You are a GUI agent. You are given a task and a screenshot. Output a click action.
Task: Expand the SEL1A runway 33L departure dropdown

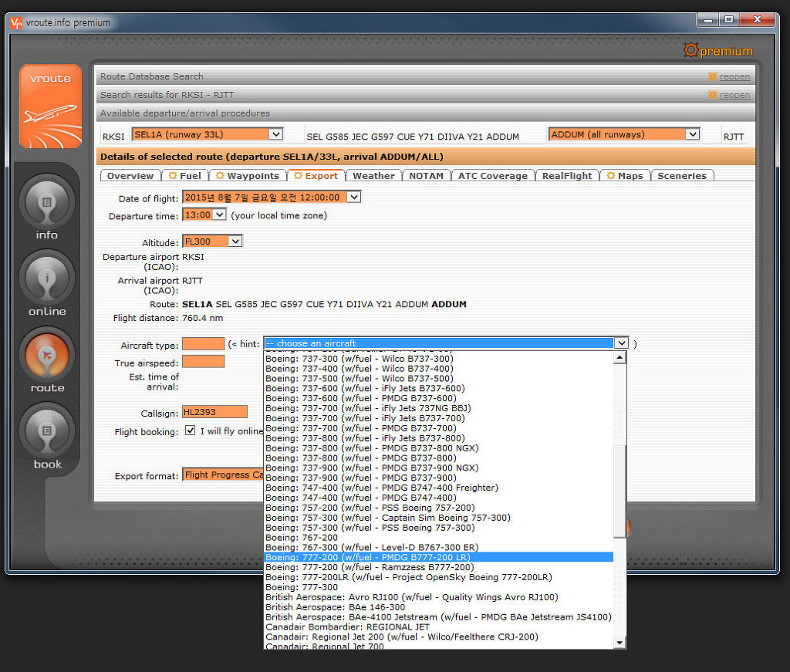(275, 134)
